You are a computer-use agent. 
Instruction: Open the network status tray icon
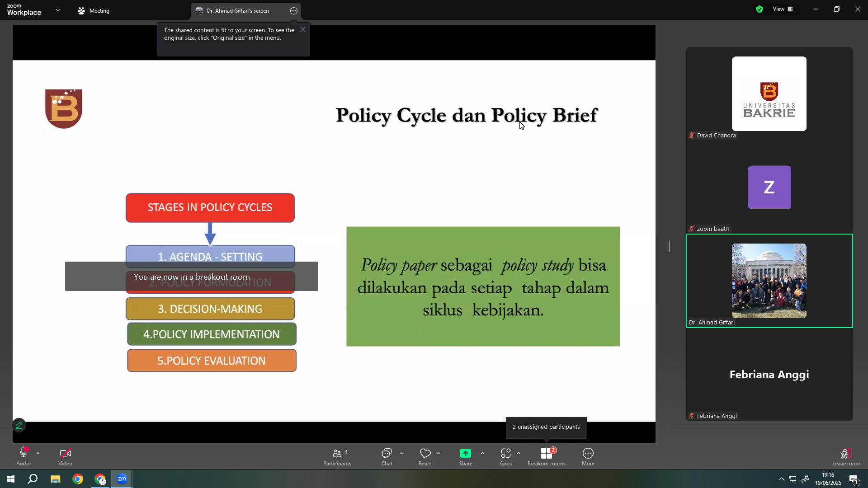point(793,479)
